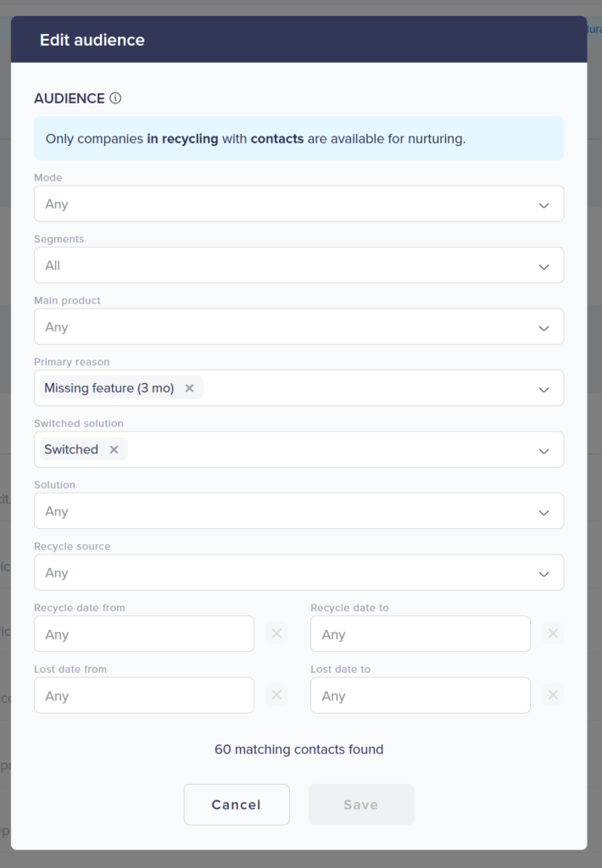Viewport: 602px width, 868px height.
Task: Clear the Recycle date from field
Action: (276, 633)
